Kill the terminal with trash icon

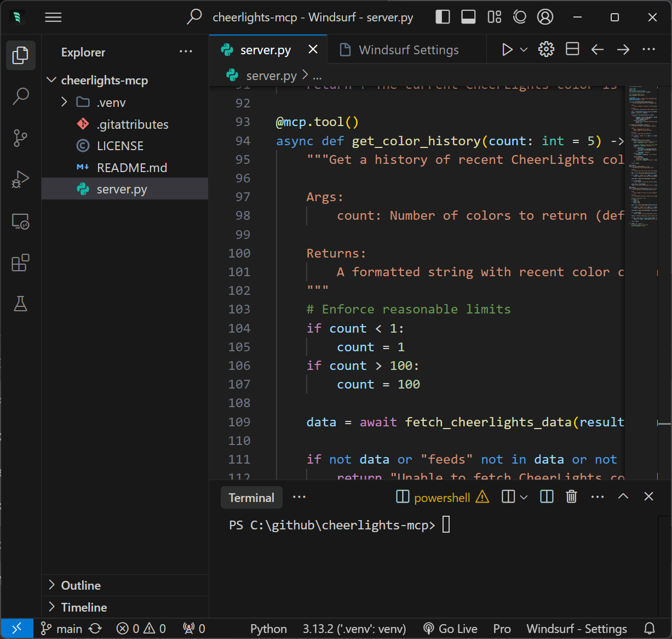point(571,497)
